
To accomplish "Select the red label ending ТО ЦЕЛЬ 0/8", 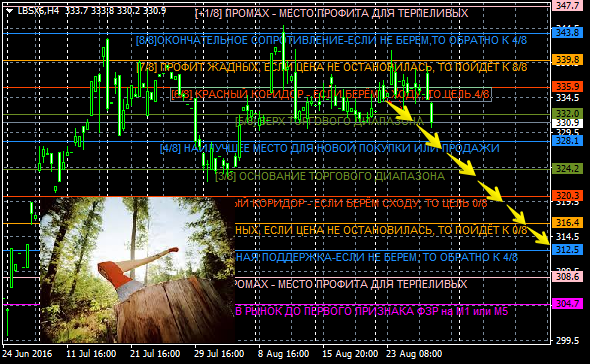I will coord(361,203).
